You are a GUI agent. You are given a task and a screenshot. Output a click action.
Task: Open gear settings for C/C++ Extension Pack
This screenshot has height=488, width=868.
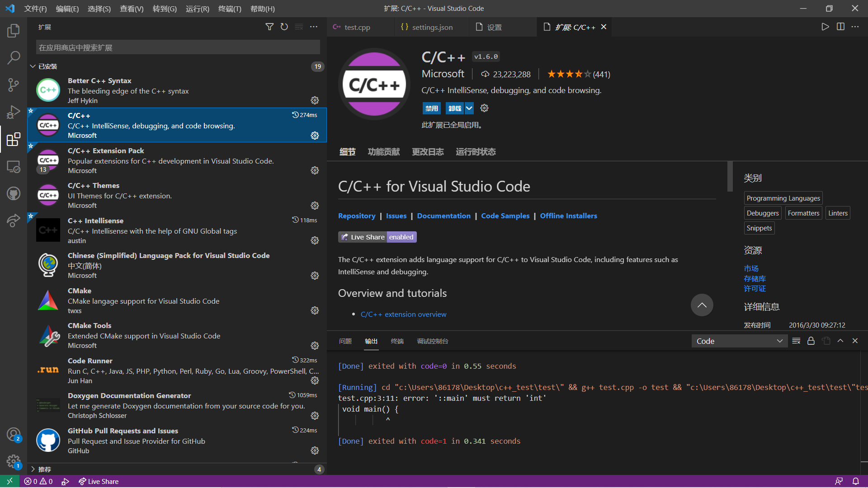point(315,170)
